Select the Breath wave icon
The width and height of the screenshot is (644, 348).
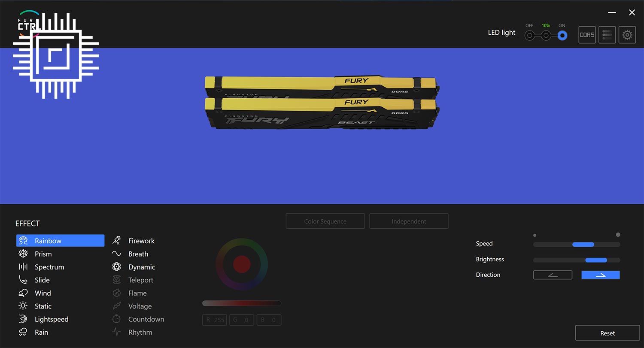pyautogui.click(x=116, y=254)
